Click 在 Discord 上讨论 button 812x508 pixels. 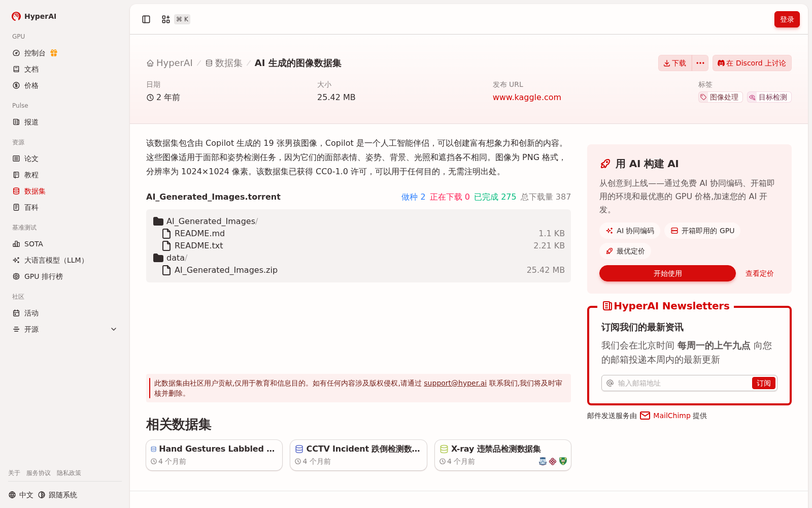752,63
